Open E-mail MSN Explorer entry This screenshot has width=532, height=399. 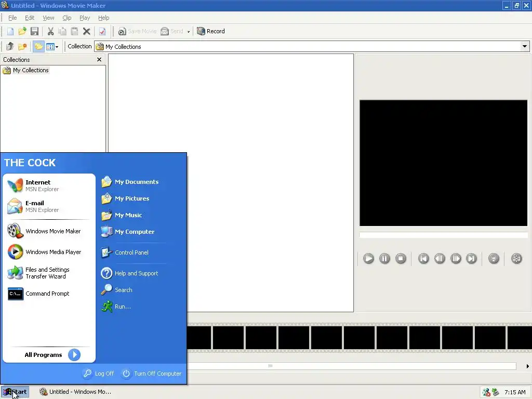coord(49,206)
